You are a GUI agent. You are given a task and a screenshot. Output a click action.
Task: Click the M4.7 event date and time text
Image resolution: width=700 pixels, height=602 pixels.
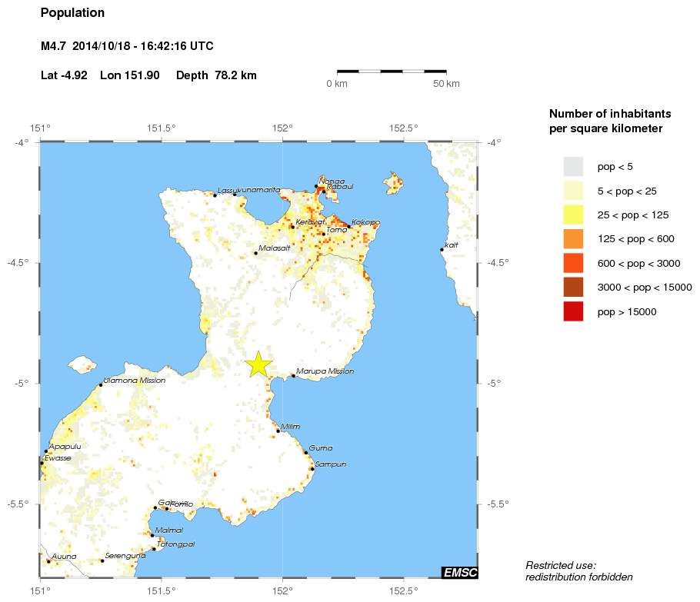pos(127,46)
